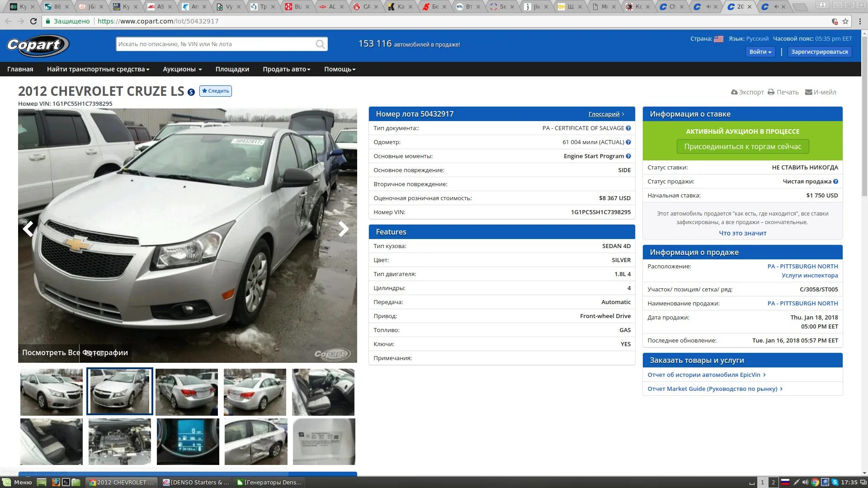This screenshot has width=868, height=488.
Task: Click Зарегистрироваться button
Action: (x=820, y=52)
